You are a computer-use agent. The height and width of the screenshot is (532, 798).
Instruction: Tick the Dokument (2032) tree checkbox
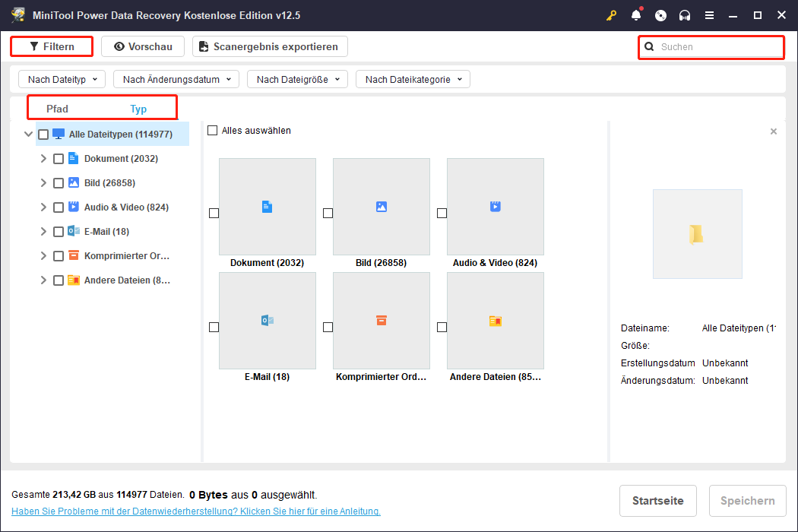click(59, 159)
